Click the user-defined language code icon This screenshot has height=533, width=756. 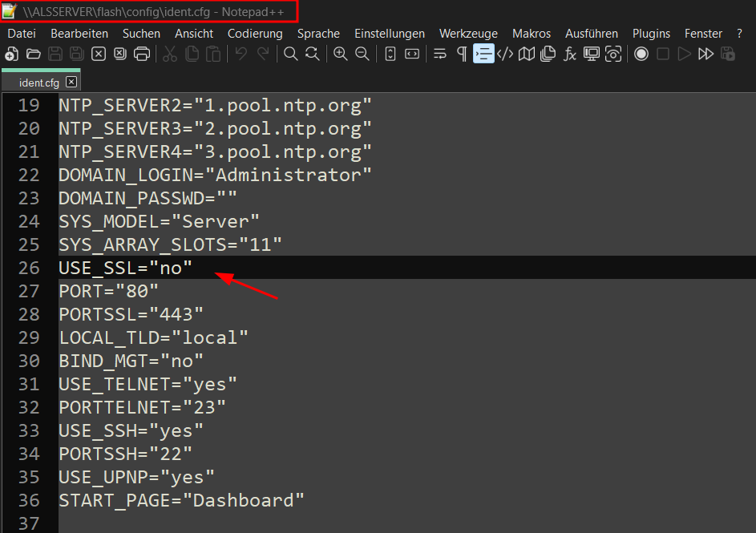505,54
